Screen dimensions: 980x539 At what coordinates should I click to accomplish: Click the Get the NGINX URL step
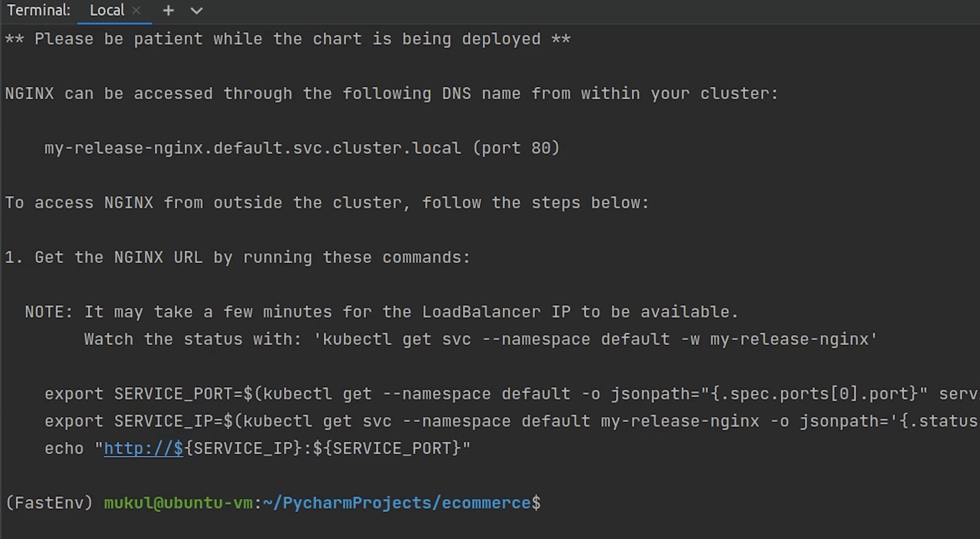pos(237,257)
